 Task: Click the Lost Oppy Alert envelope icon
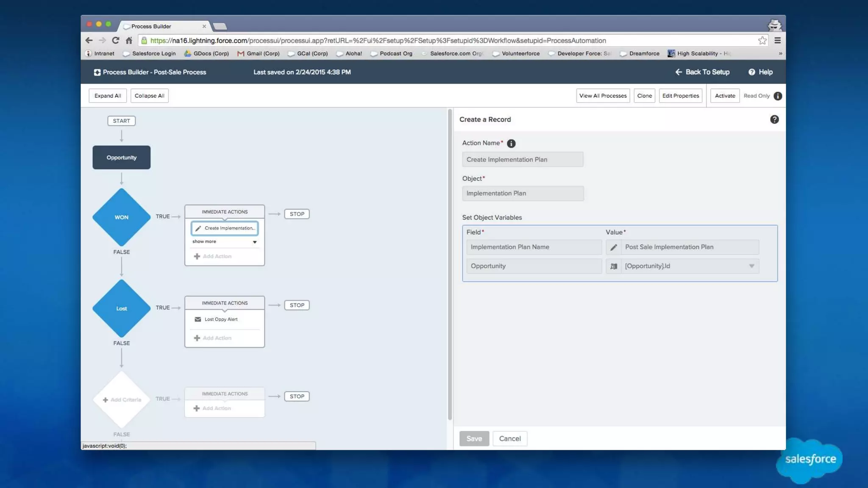[x=198, y=319]
